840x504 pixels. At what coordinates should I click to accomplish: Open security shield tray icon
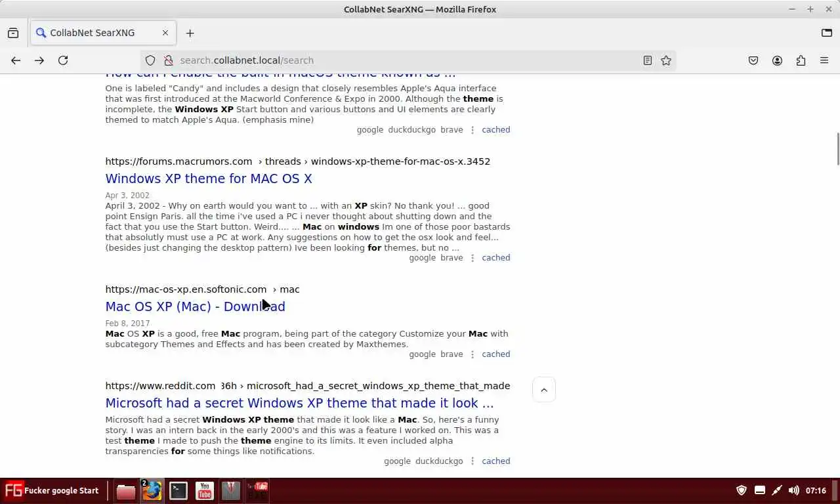coord(742,491)
